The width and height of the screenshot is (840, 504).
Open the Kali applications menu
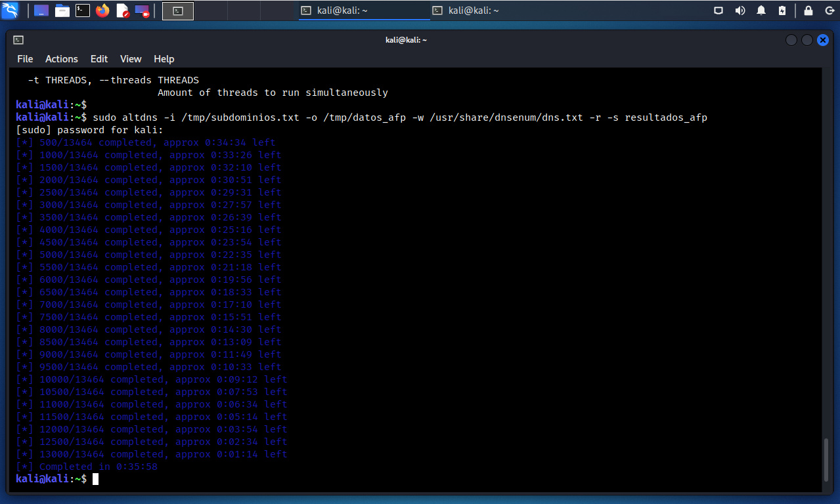11,10
